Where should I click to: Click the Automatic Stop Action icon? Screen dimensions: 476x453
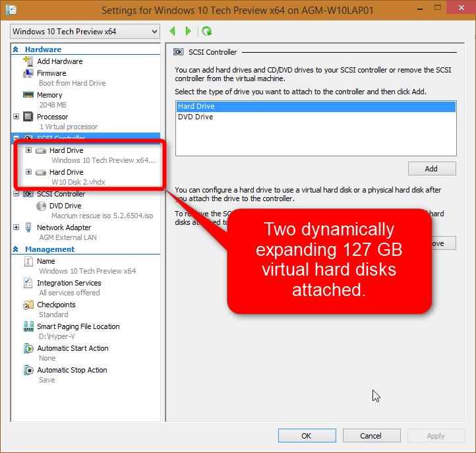coord(28,370)
